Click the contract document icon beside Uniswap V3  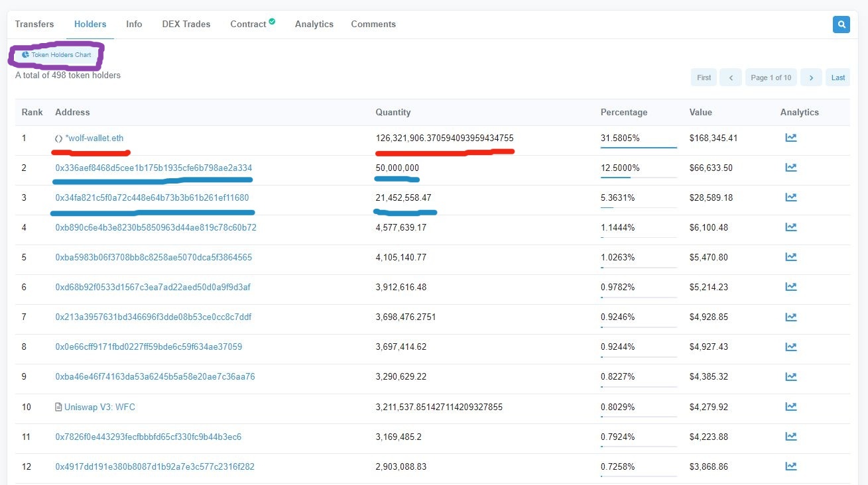[58, 407]
